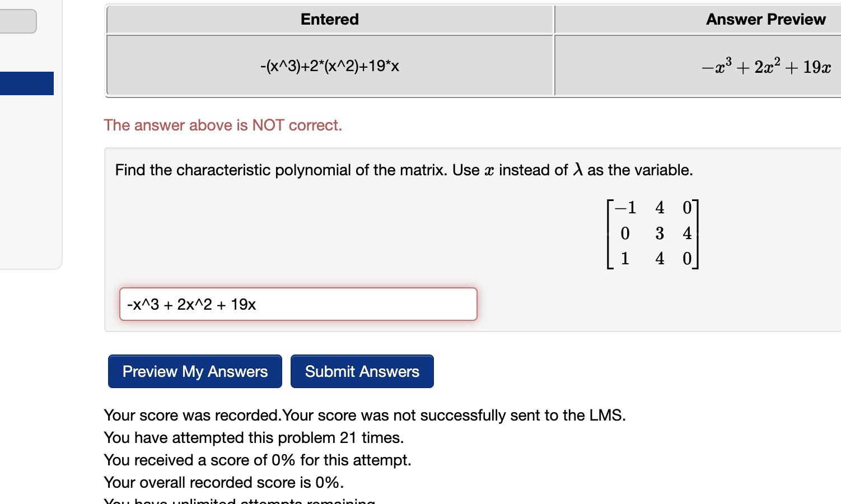The image size is (841, 504).
Task: Click the NOT correct error message
Action: click(223, 125)
